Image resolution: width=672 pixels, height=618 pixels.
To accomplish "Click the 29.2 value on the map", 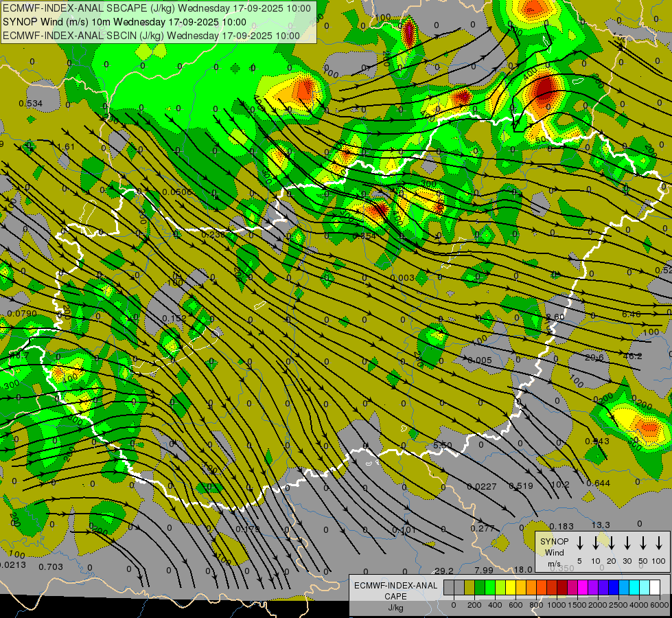I will tap(444, 571).
